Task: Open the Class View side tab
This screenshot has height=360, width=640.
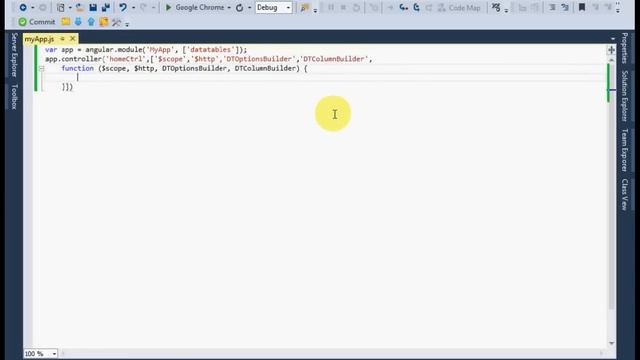Action: pyautogui.click(x=625, y=194)
